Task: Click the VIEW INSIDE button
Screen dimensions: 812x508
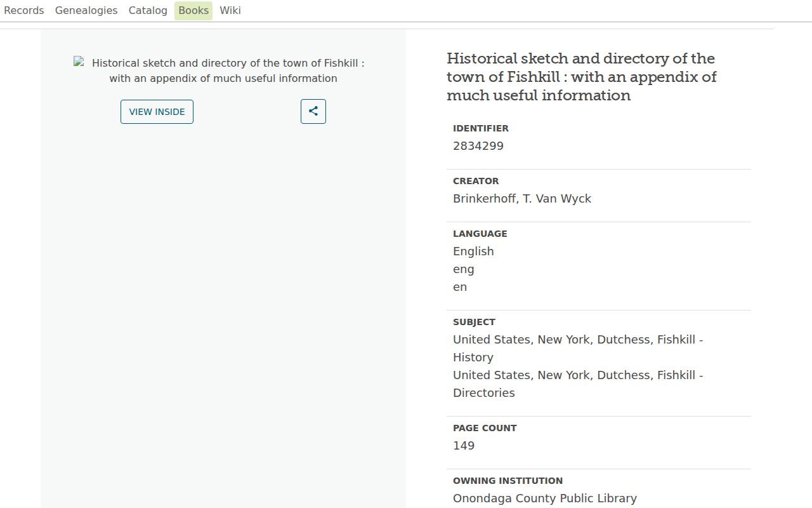Action: pos(157,112)
